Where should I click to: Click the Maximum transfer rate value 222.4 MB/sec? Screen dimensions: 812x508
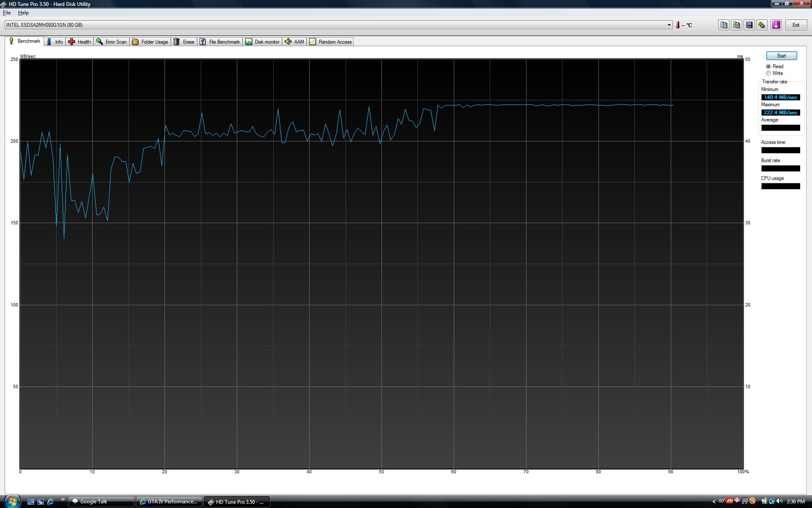click(781, 113)
